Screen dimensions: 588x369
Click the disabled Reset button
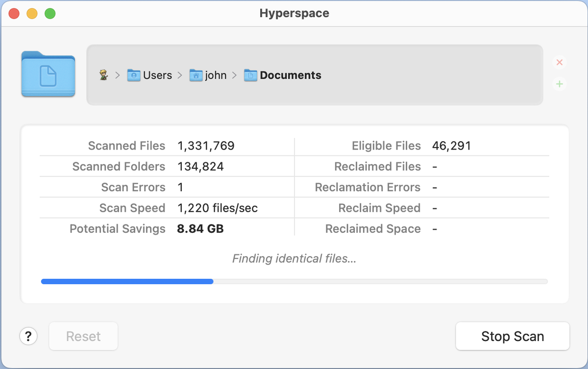click(x=83, y=336)
